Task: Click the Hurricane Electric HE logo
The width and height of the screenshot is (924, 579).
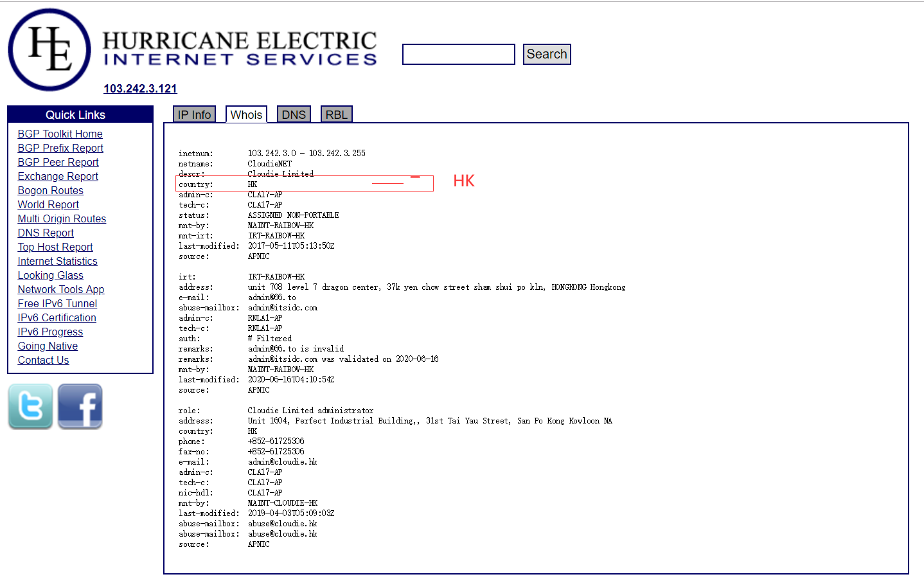Action: click(49, 49)
